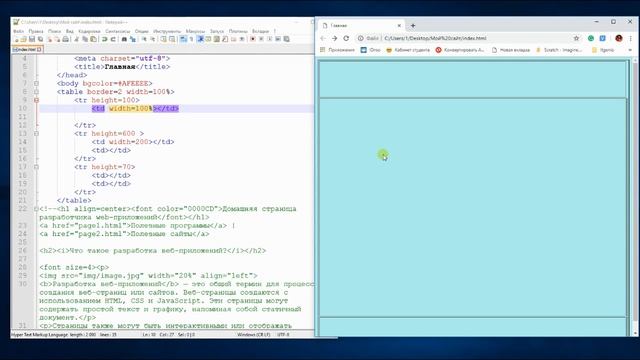Close the Главная Chrome tab
Image resolution: width=640 pixels, height=360 pixels.
coord(399,25)
